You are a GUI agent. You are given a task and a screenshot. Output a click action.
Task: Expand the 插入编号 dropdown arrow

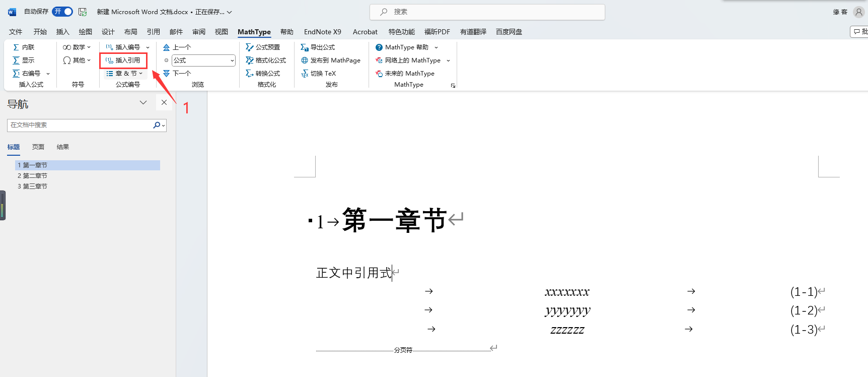coord(148,47)
